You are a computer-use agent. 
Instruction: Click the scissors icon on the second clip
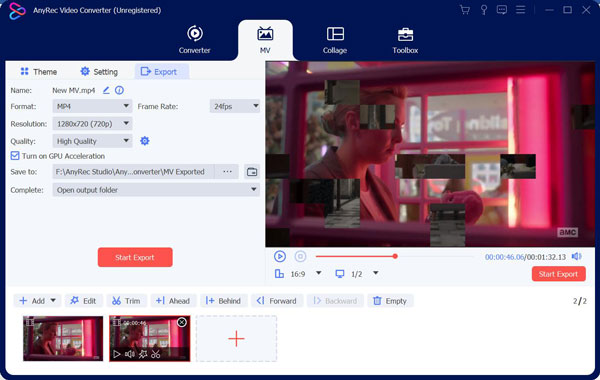point(155,354)
